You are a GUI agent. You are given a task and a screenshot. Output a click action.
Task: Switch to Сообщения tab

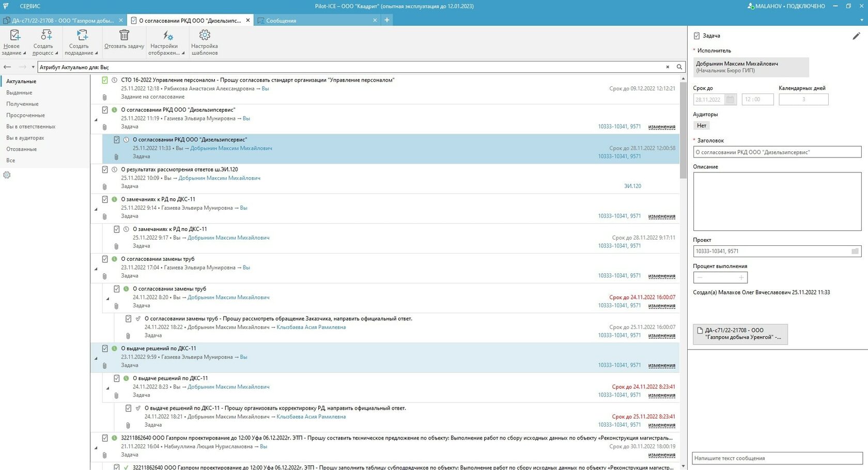click(317, 20)
